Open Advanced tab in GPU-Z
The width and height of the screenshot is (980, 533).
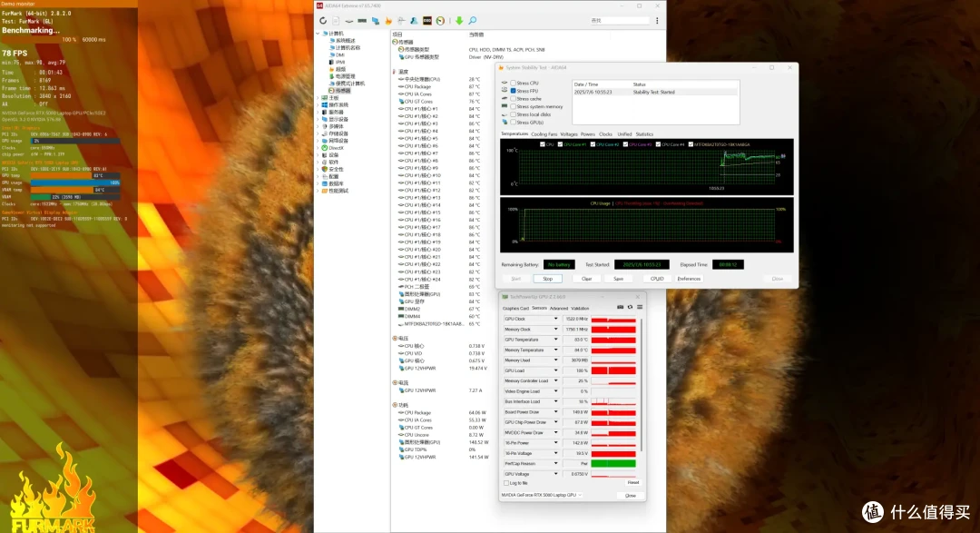coord(559,308)
